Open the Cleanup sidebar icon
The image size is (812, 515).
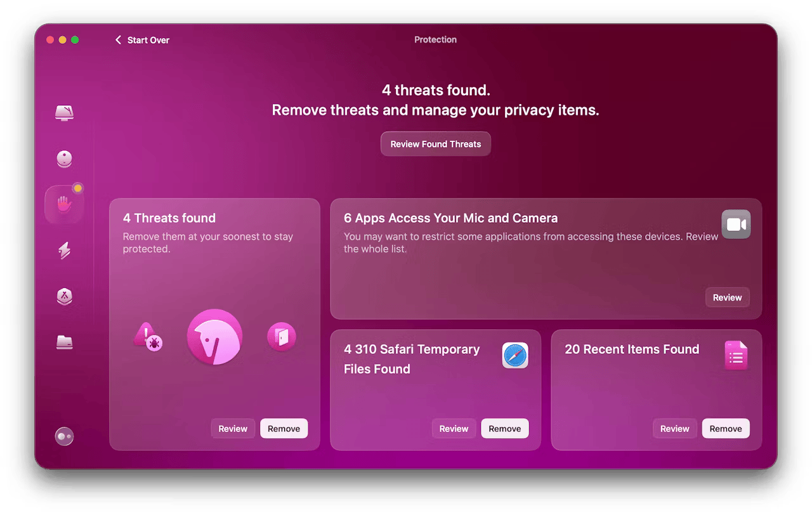[64, 159]
